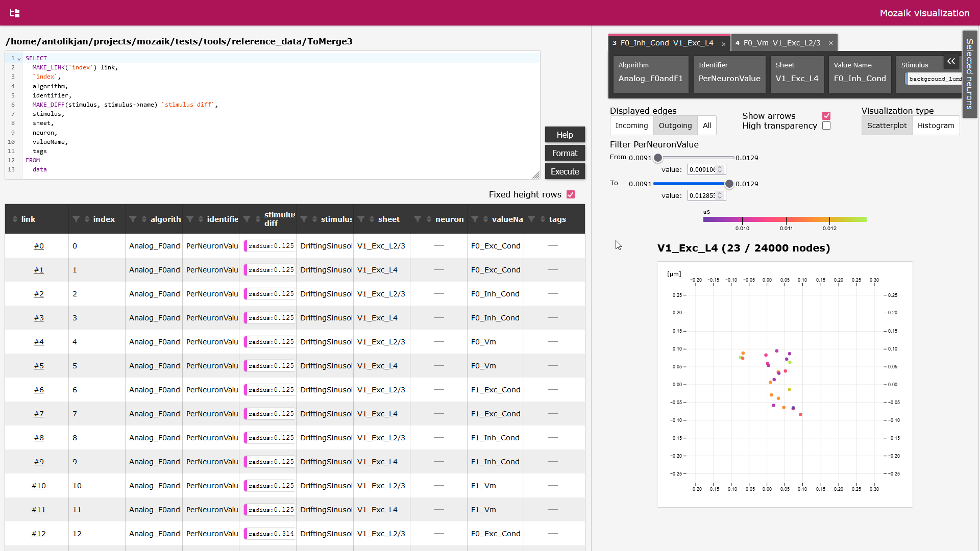Step the To value spinner
This screenshot has height=551, width=980.
(720, 195)
